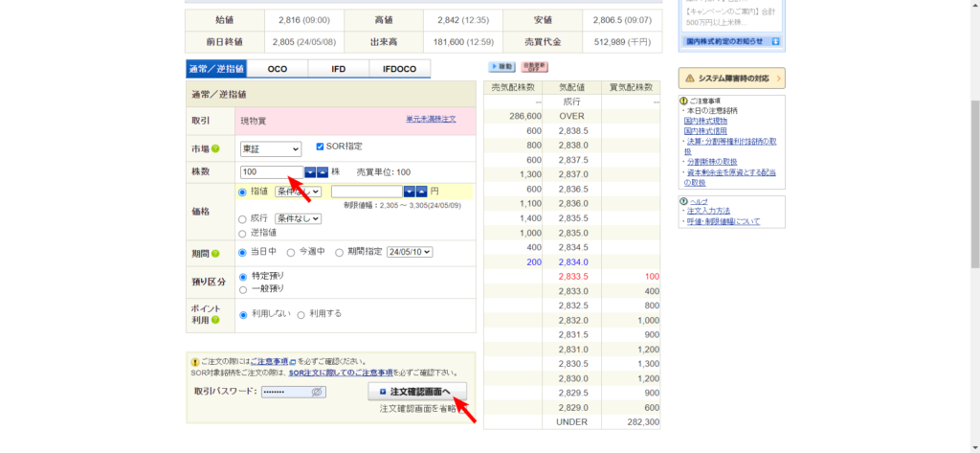Select the 一般預り account radio button
This screenshot has width=980, height=453.
[243, 289]
